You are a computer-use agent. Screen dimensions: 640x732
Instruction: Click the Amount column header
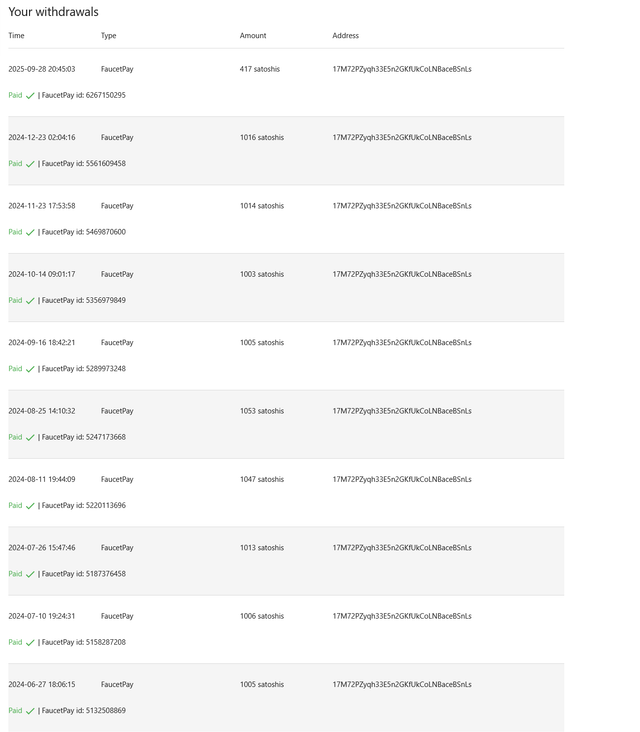click(253, 36)
